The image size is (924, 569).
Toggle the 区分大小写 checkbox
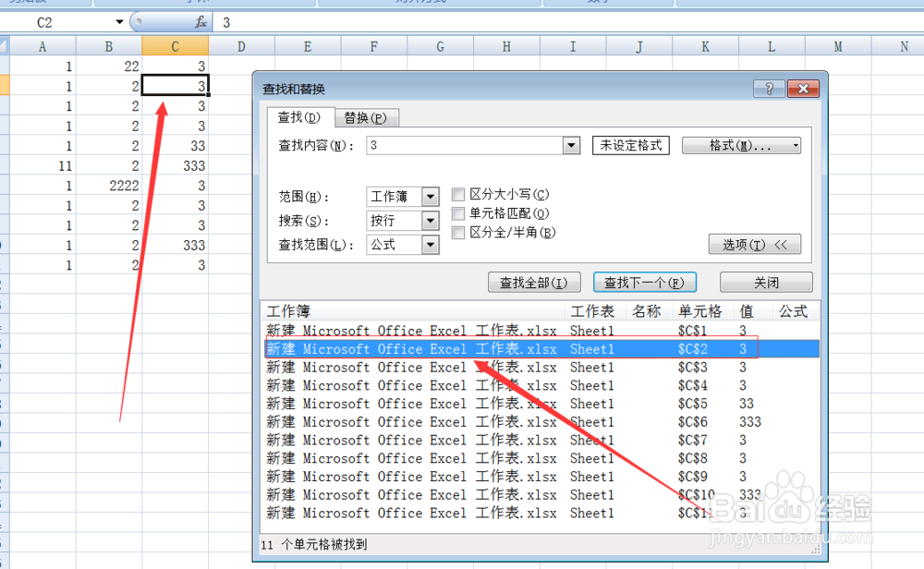click(458, 194)
